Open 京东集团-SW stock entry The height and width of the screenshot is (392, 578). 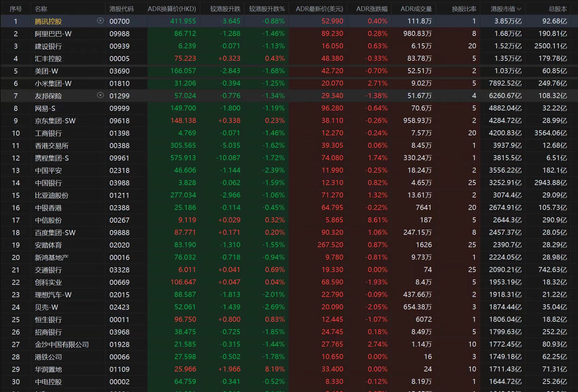tap(55, 121)
